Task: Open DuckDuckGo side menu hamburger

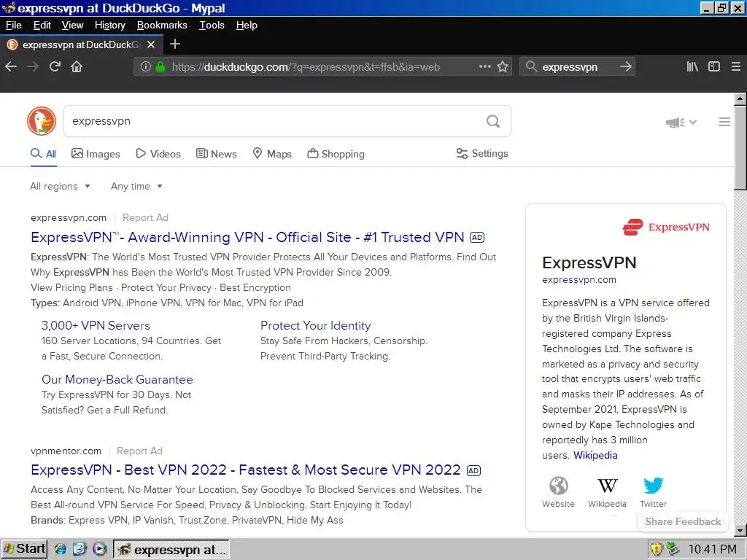Action: (x=724, y=122)
